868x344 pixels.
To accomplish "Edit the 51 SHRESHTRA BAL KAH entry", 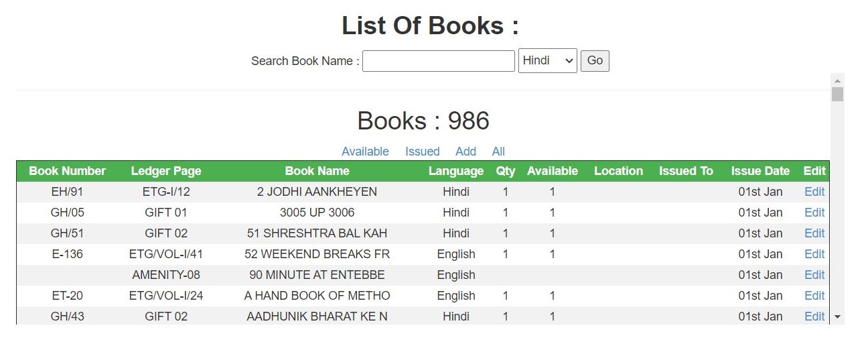I will pyautogui.click(x=814, y=233).
